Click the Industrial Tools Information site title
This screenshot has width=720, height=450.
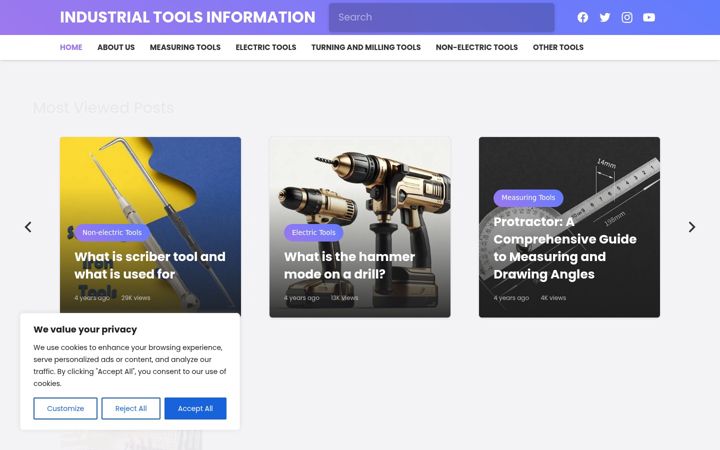pos(187,17)
